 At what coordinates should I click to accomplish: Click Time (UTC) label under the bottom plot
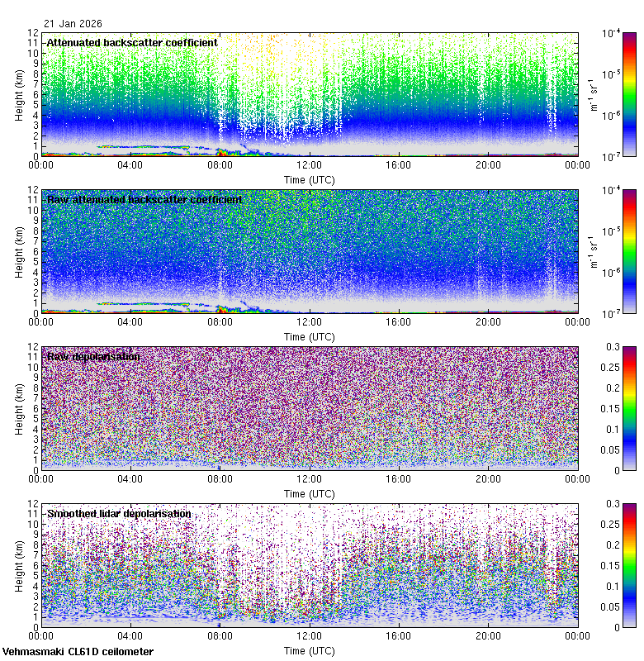[x=309, y=650]
